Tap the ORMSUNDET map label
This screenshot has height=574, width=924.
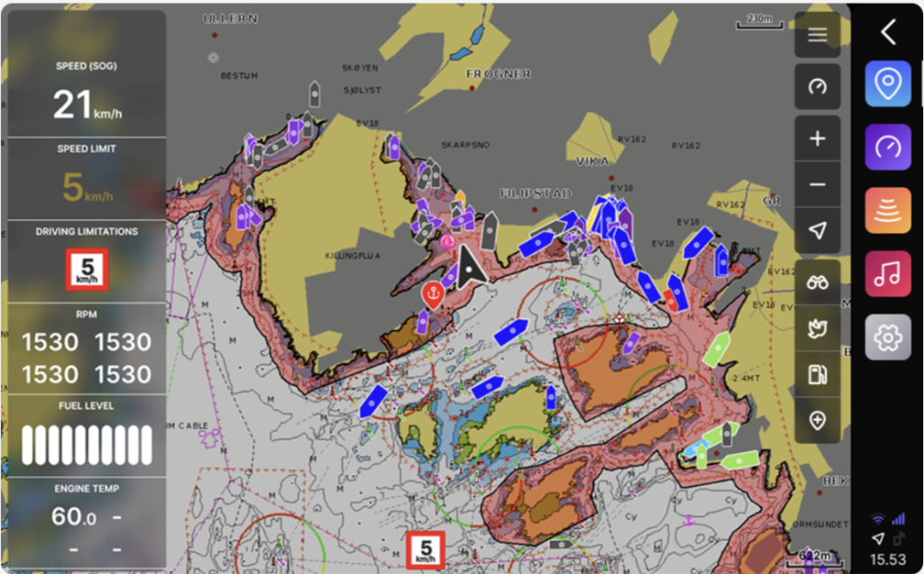click(x=820, y=523)
